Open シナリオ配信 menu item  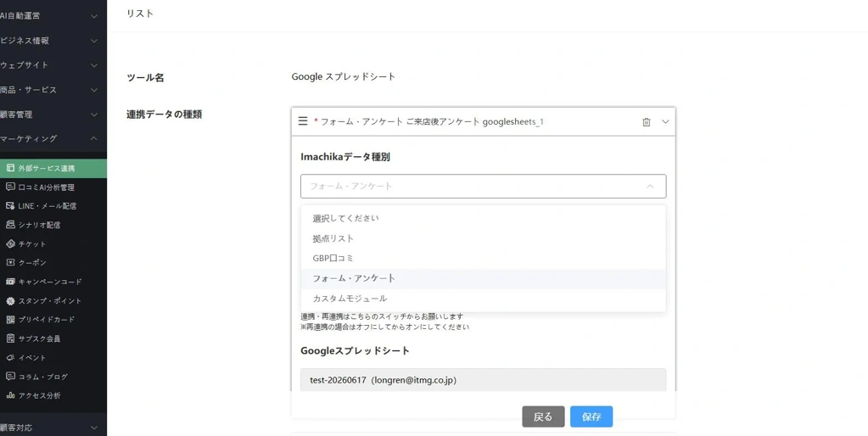coord(53,225)
